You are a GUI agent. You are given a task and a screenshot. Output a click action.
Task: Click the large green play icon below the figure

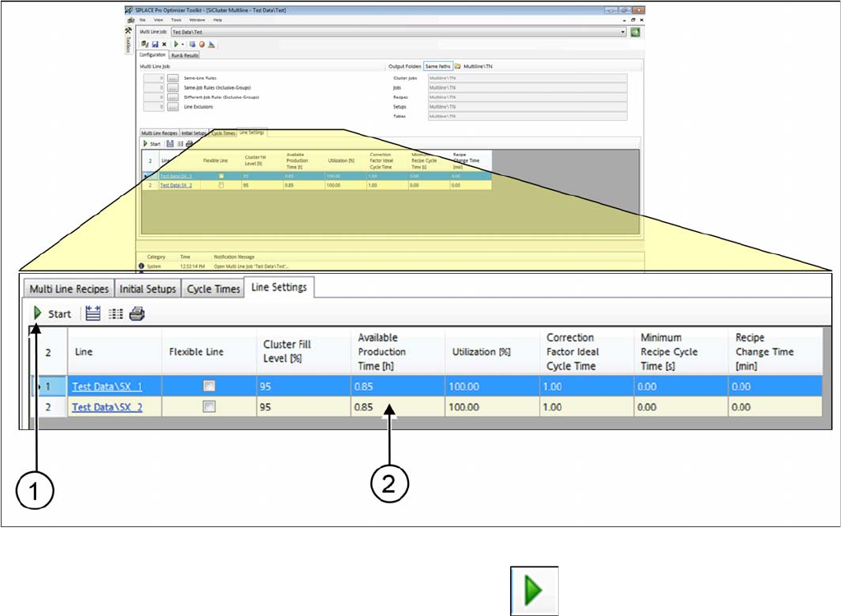pos(534,591)
